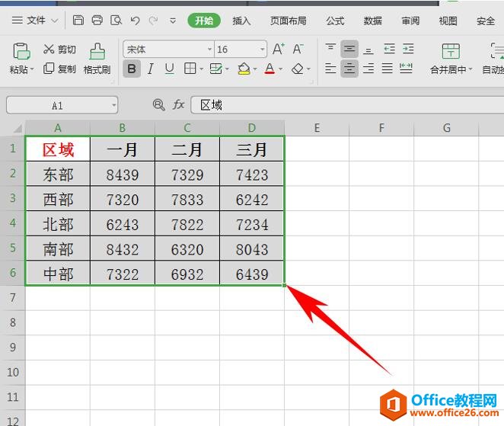Cut the selection with 剪切

pyautogui.click(x=59, y=49)
